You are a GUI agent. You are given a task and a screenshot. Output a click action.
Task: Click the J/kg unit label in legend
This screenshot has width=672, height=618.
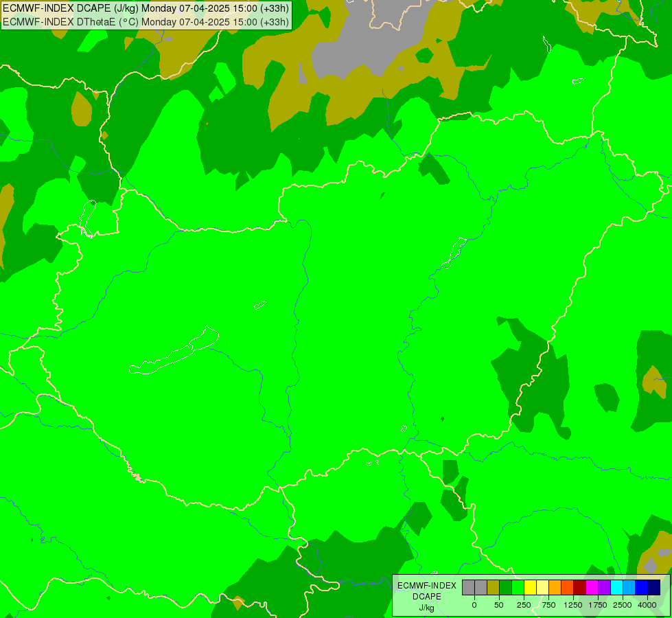coord(427,608)
